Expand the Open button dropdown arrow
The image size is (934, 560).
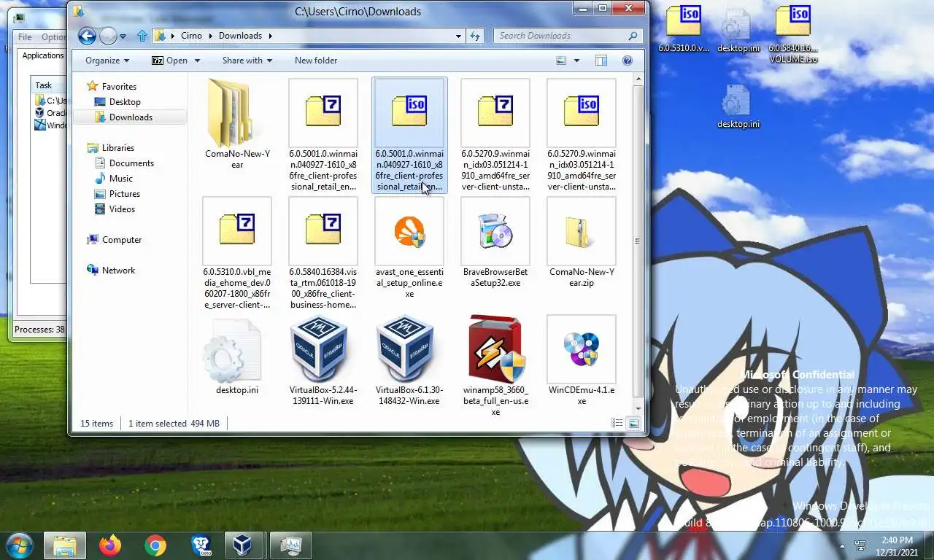tap(196, 61)
